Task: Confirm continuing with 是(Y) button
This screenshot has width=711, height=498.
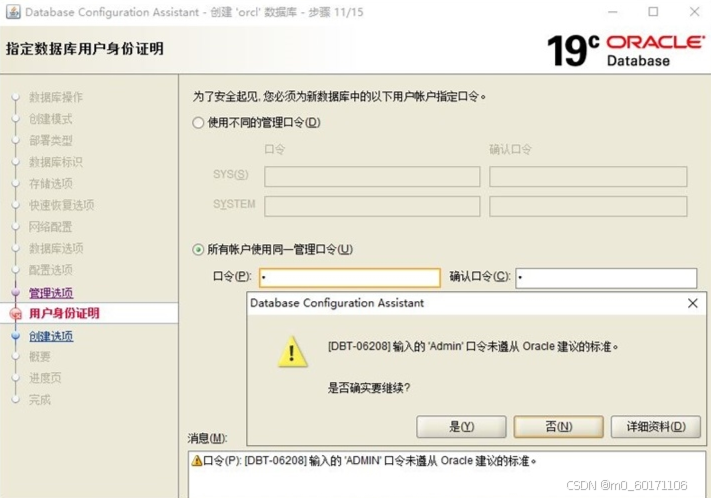Action: click(x=461, y=427)
